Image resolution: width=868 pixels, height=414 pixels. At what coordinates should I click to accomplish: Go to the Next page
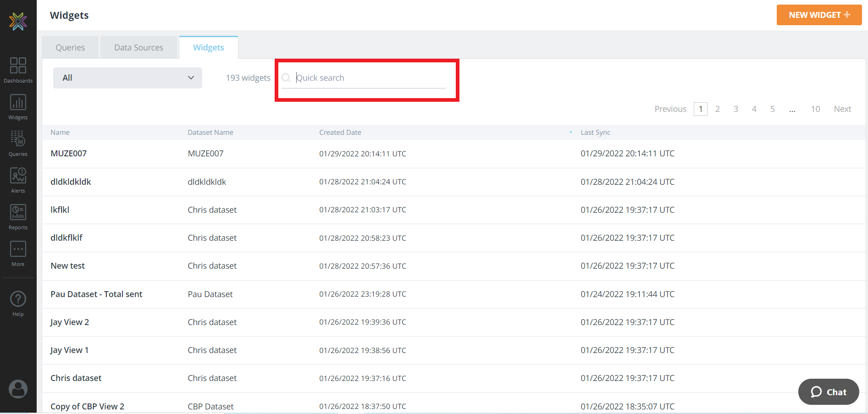842,109
